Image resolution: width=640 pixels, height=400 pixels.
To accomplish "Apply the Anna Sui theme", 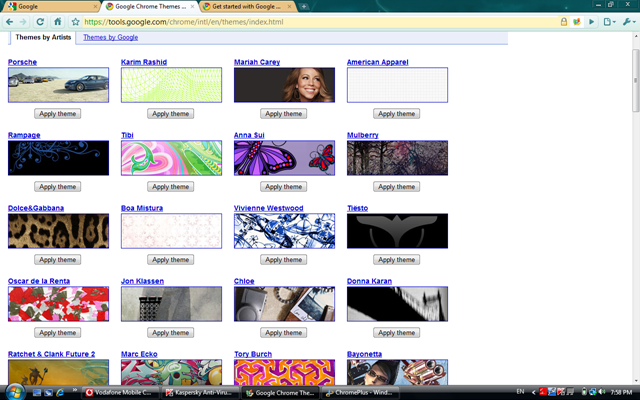I will pos(284,187).
